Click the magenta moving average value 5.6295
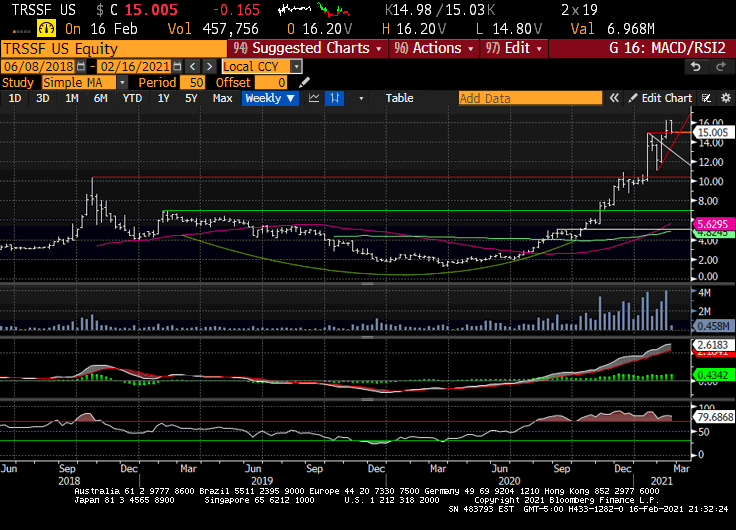The height and width of the screenshot is (530, 736). 714,224
